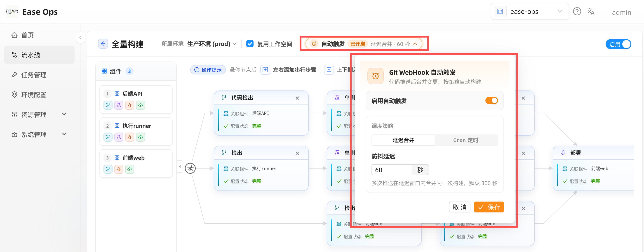Open the help question-mark icon

click(577, 12)
